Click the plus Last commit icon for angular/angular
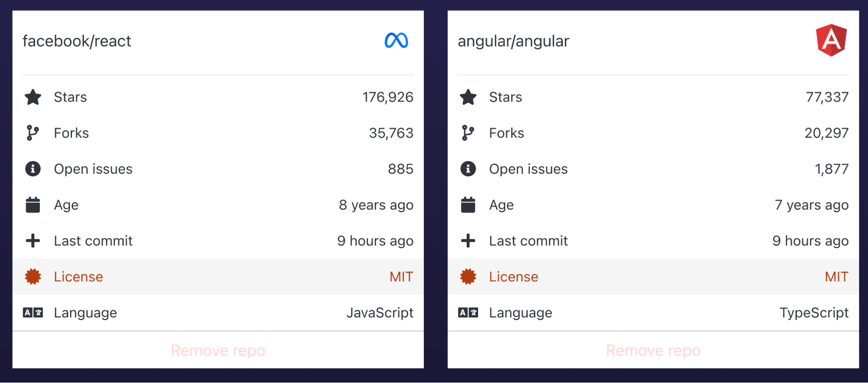 click(x=468, y=241)
